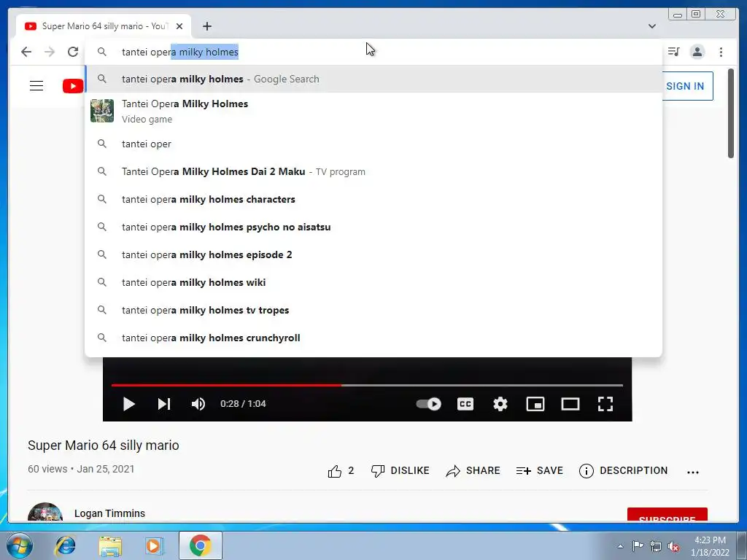Click the Chrome taskbar button
Image resolution: width=747 pixels, height=560 pixels.
tap(200, 545)
